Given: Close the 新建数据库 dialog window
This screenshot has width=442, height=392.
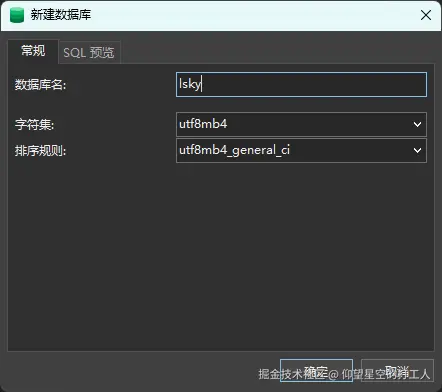Looking at the screenshot, I should (x=426, y=15).
